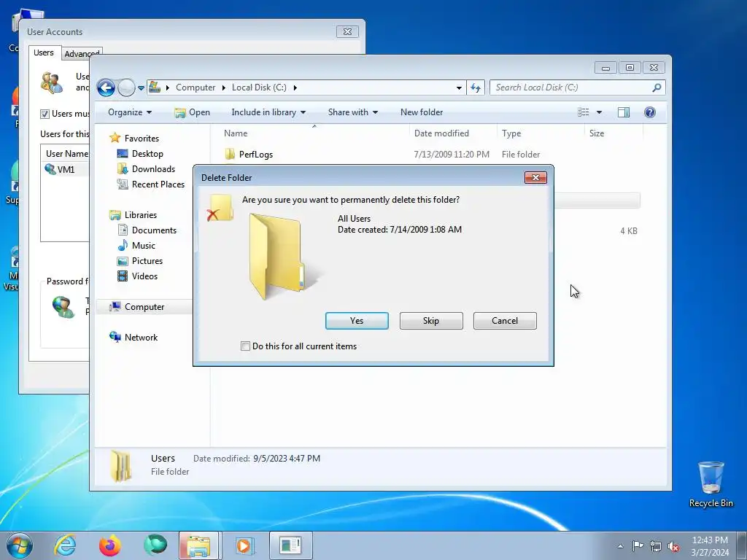
Task: Select Libraries in the navigation pane
Action: coord(141,215)
